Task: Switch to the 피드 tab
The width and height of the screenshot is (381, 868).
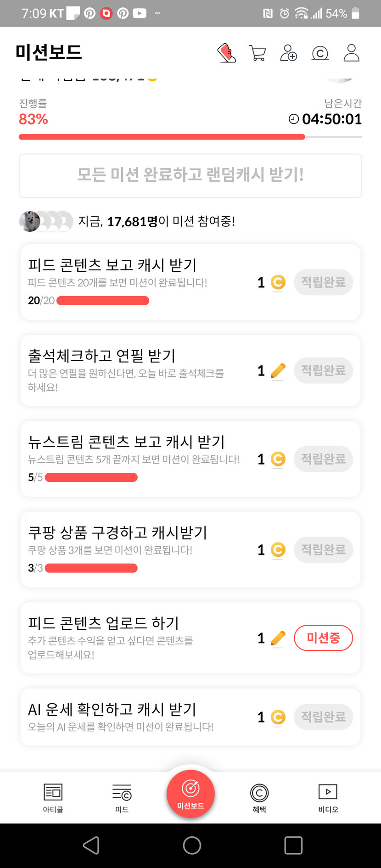Action: pyautogui.click(x=122, y=798)
